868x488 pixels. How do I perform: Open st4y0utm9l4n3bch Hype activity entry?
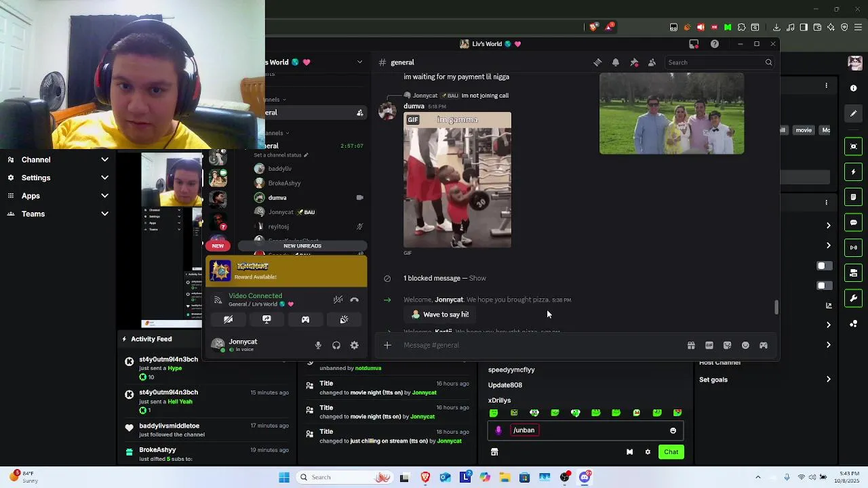(x=207, y=368)
